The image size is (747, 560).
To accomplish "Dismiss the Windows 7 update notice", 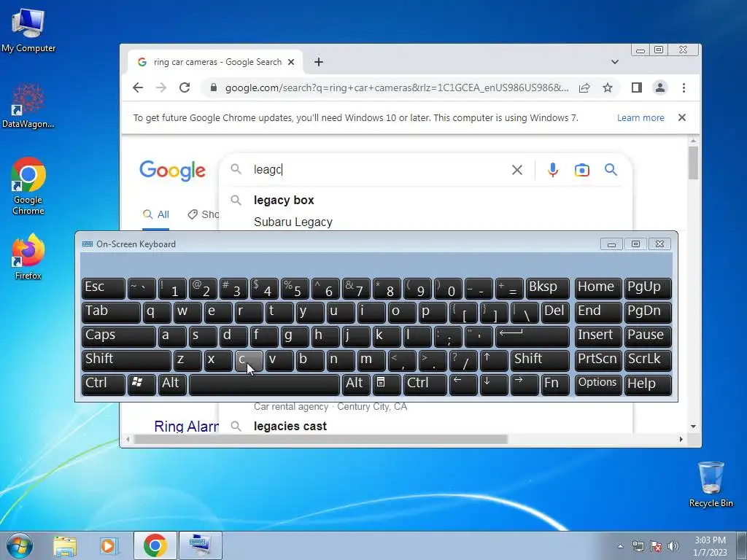I will coord(682,117).
